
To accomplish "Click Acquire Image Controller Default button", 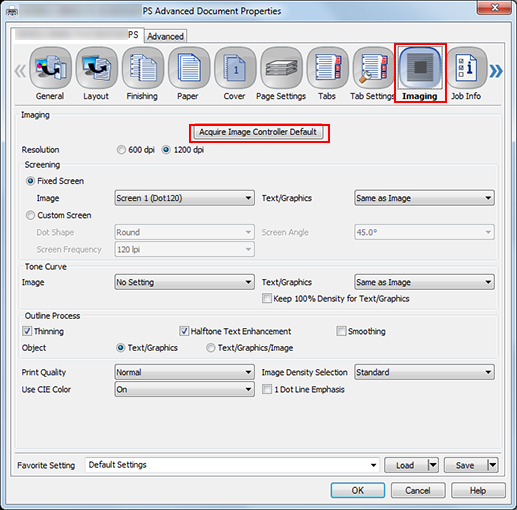I will point(258,132).
